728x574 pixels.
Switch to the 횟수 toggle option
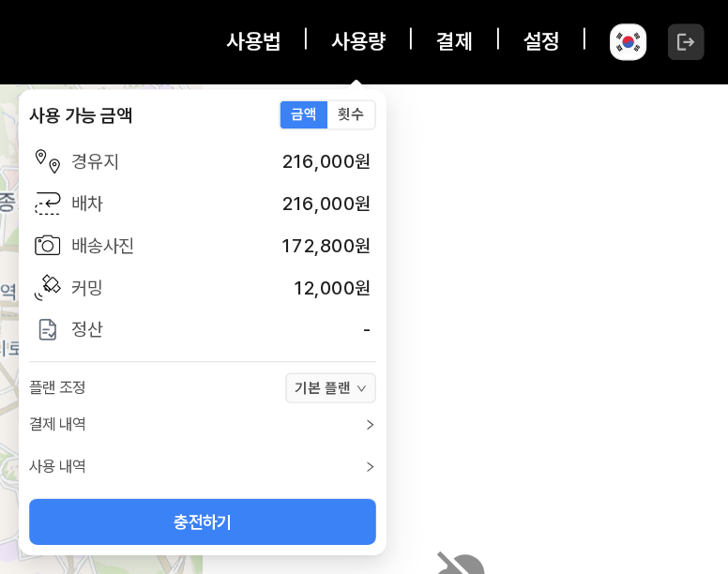[351, 114]
